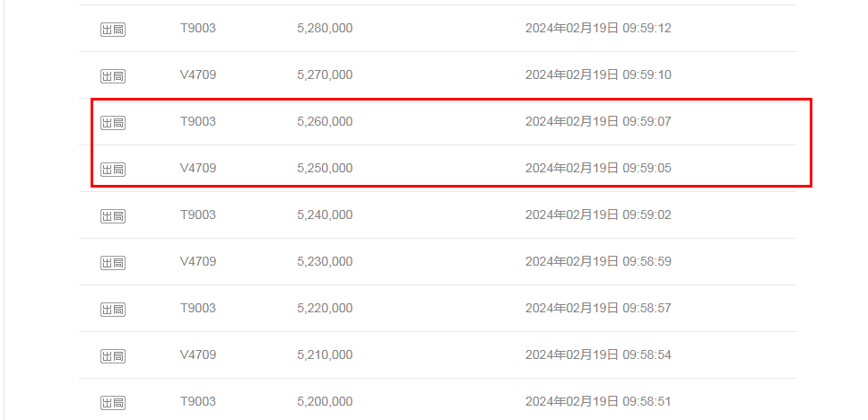Select the 5,240,000 bid price
868x420 pixels.
pos(324,214)
